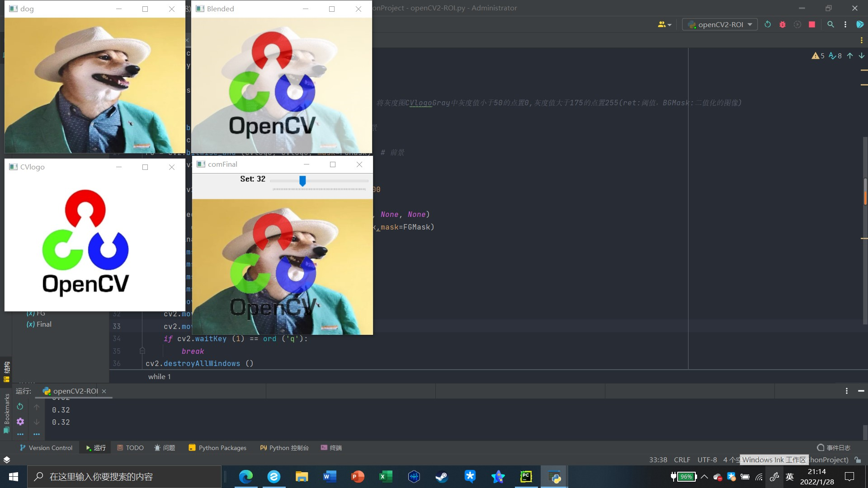The height and width of the screenshot is (488, 868).
Task: Toggle the 英 input language indicator
Action: coord(790,477)
